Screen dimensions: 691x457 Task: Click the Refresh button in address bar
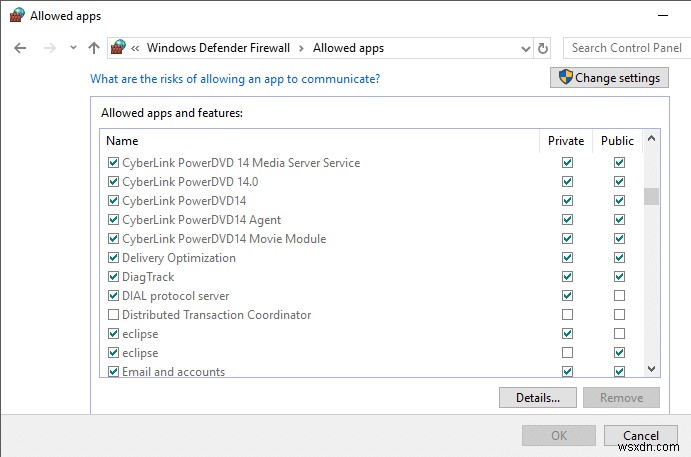[543, 47]
